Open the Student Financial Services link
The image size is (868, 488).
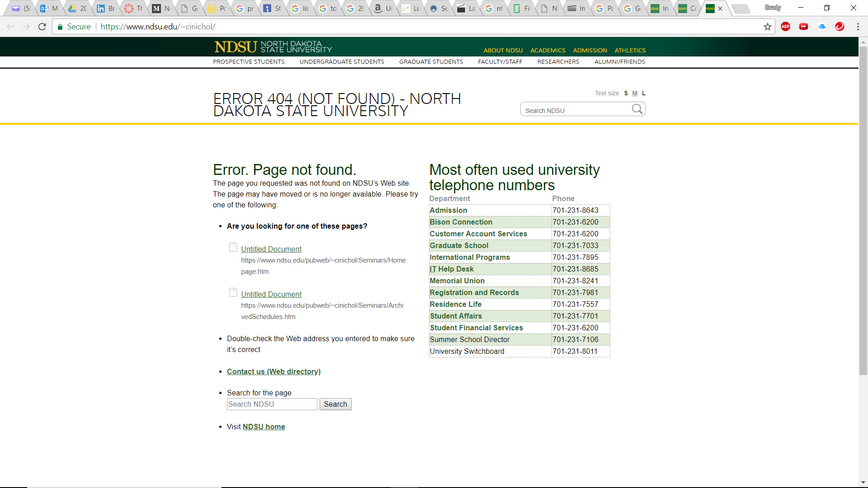[x=476, y=328]
